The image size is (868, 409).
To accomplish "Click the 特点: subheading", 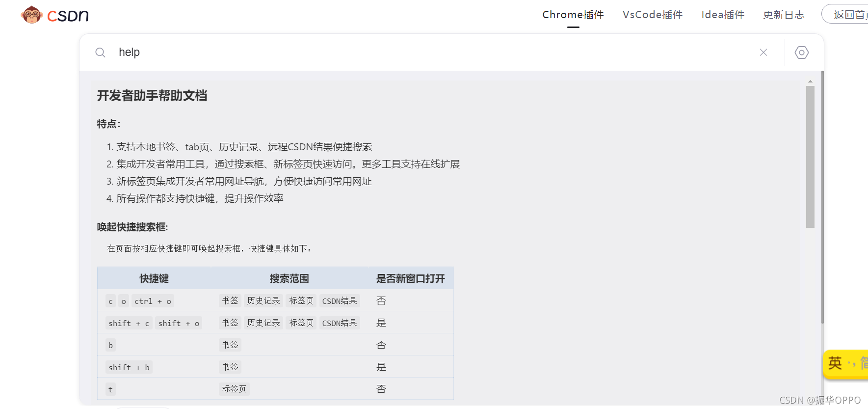I will point(109,124).
